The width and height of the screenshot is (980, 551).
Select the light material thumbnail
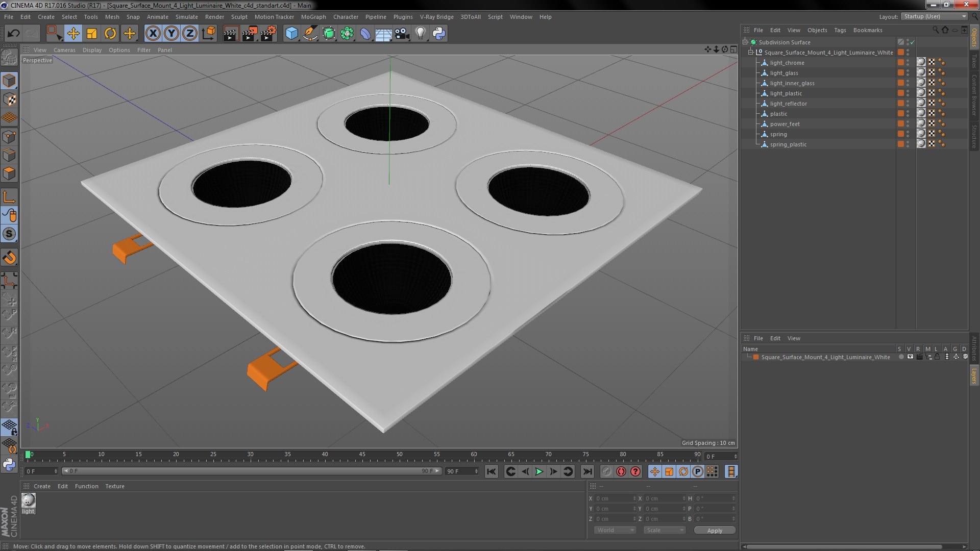click(29, 500)
